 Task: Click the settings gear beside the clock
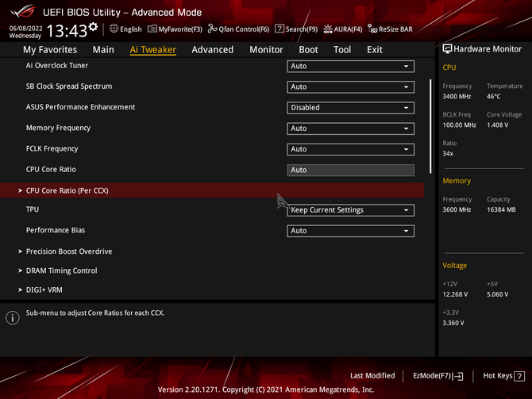coord(93,27)
